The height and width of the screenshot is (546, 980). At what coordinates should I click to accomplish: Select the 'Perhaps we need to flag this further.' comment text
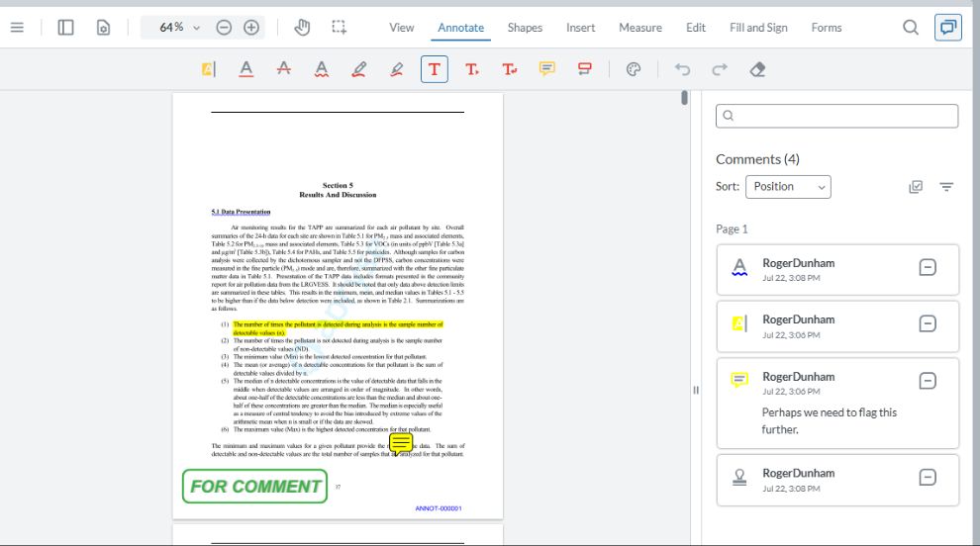point(829,421)
